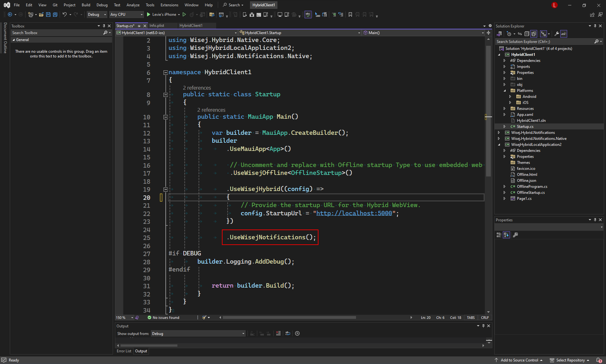Image resolution: width=606 pixels, height=364 pixels.
Task: Switch to the Error List tab
Action: point(124,351)
